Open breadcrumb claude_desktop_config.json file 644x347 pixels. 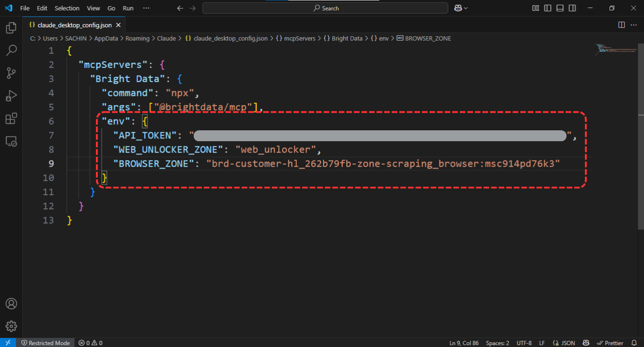226,38
